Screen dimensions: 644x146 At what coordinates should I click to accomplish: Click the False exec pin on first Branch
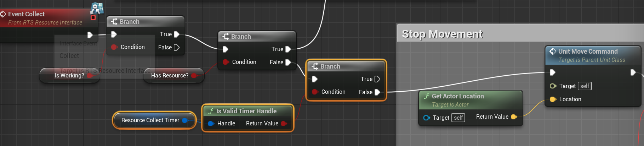click(177, 47)
